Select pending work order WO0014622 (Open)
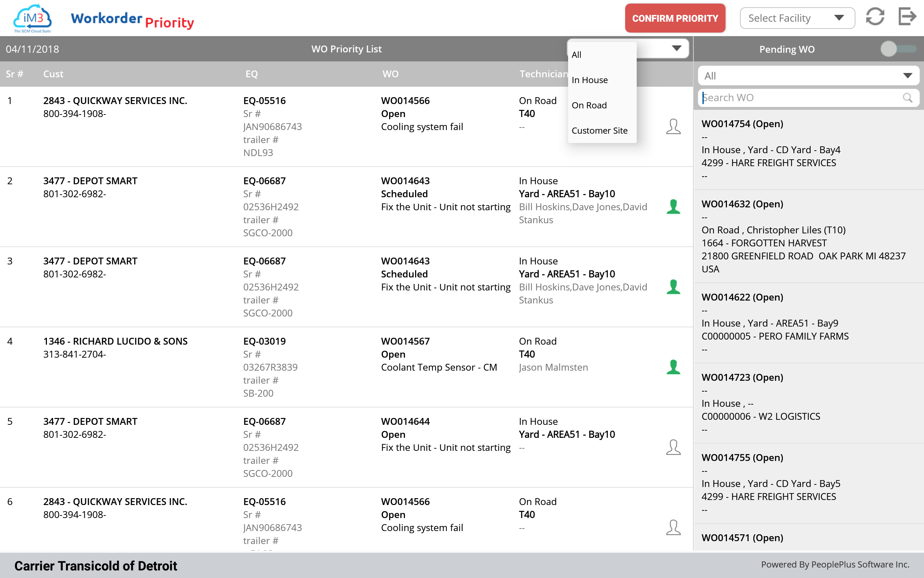The width and height of the screenshot is (924, 578). [808, 323]
